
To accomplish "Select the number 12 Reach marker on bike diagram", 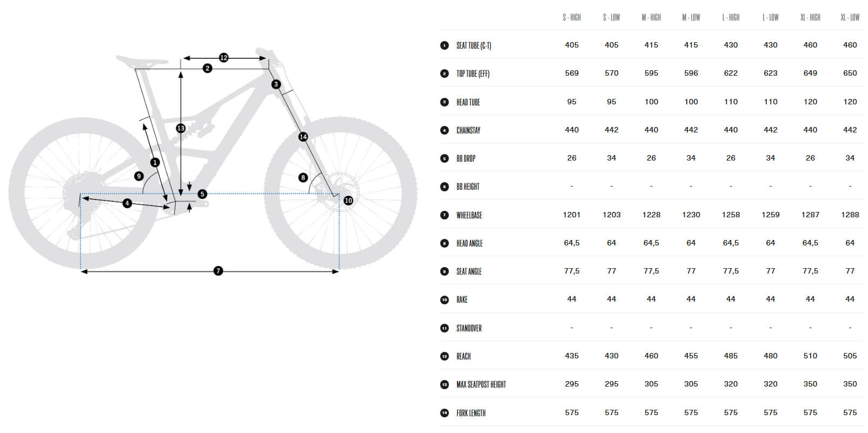I will pos(223,57).
